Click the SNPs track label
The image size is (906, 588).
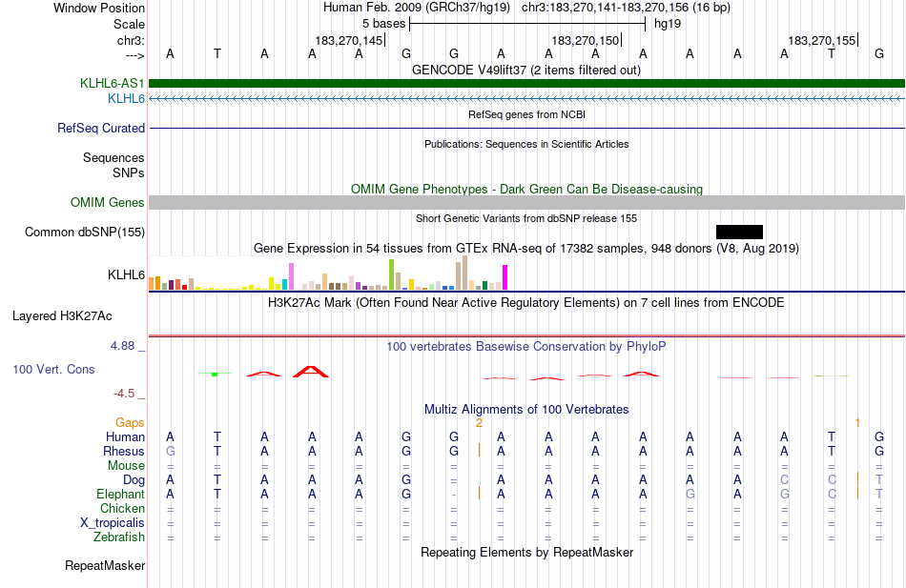tap(129, 172)
